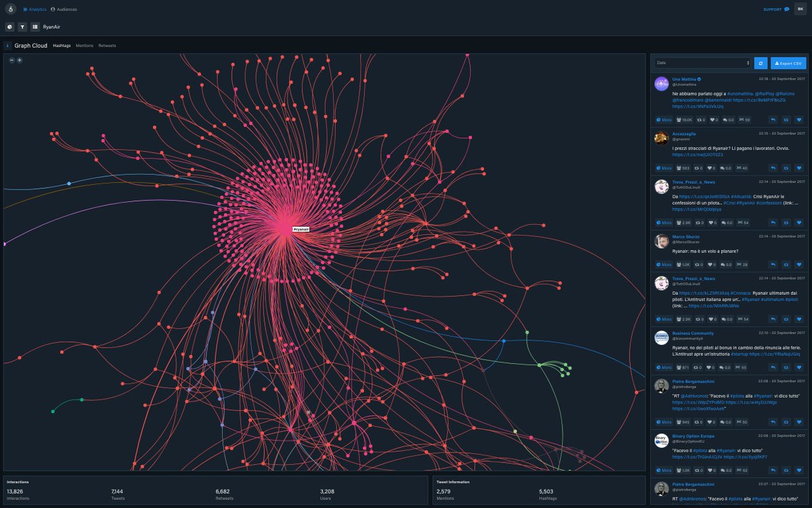Screen dimensions: 812x508
Task: Like the Uno Mattina tweet
Action: coord(798,120)
